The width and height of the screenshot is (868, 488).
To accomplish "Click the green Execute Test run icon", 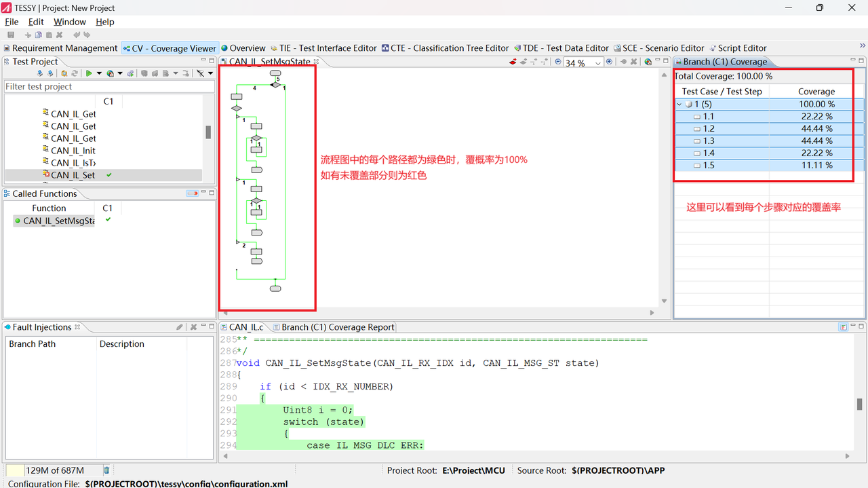I will (x=89, y=73).
